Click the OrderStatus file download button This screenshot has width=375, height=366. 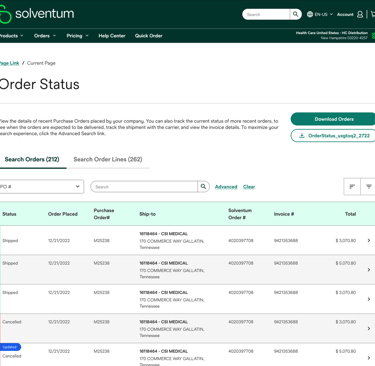click(x=333, y=136)
